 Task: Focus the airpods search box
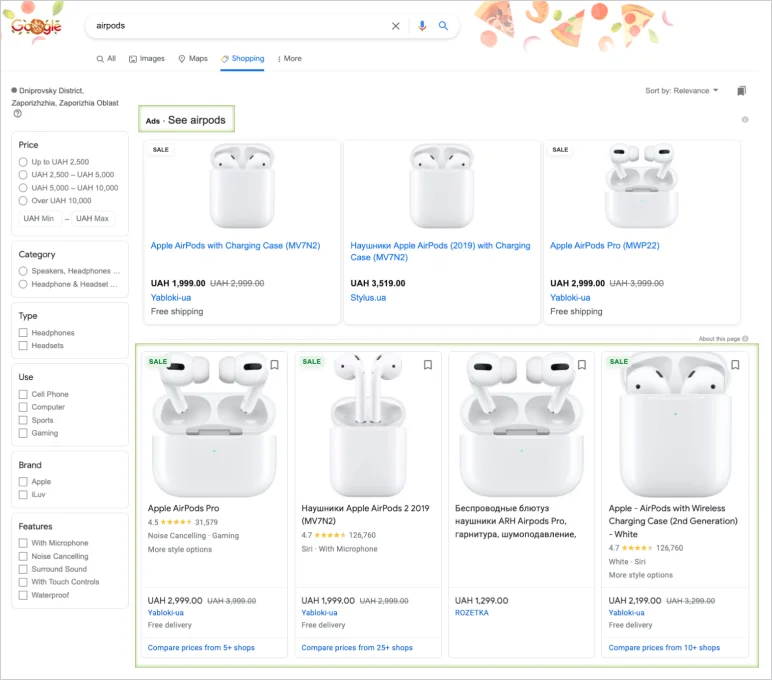(x=239, y=26)
